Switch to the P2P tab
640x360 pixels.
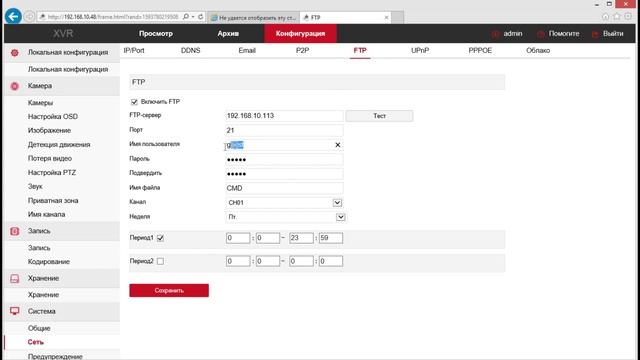click(302, 51)
